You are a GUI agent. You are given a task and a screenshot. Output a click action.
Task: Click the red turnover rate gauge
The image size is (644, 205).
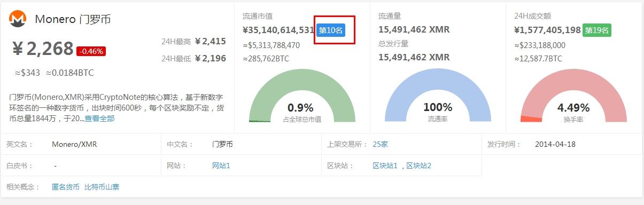573,96
